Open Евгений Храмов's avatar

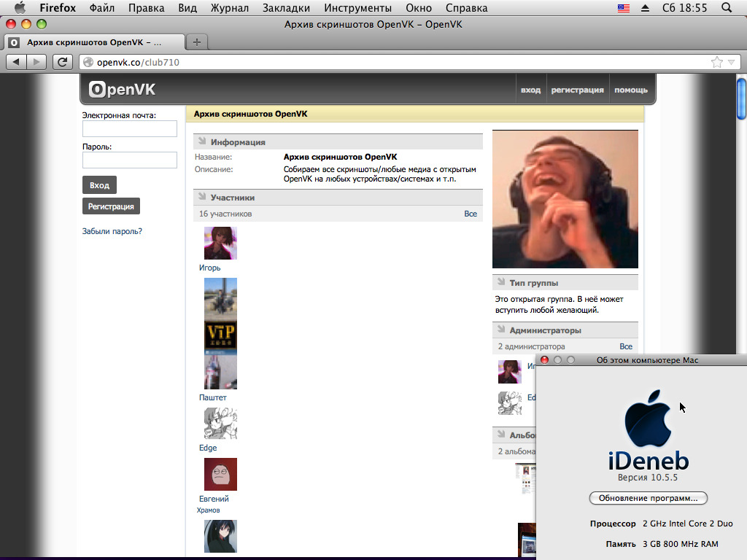coord(220,474)
